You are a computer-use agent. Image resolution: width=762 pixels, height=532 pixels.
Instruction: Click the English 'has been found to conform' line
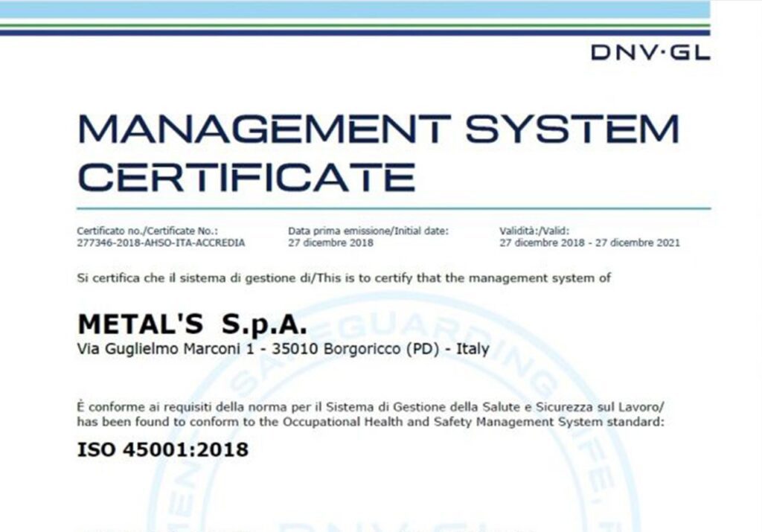370,422
